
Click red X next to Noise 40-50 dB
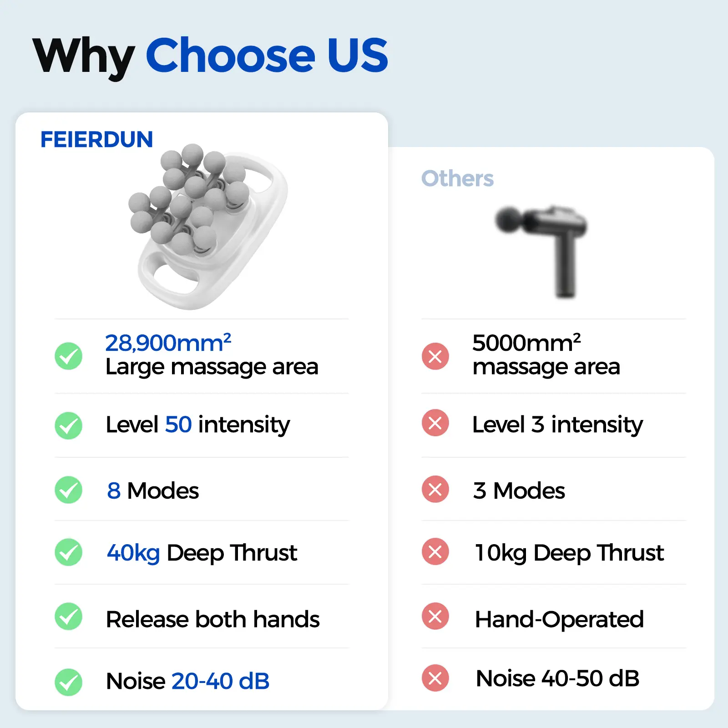point(435,678)
